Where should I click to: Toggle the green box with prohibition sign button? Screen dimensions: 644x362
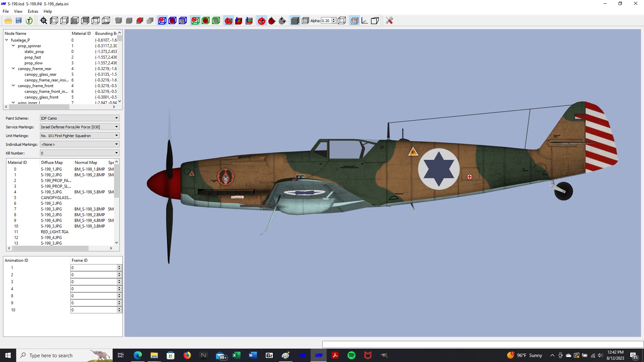coord(195,21)
